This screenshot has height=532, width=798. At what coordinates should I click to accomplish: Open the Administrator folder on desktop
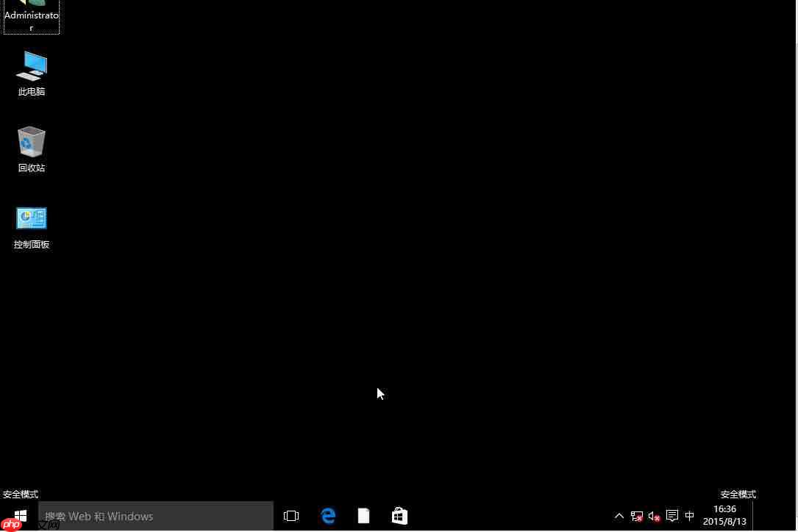point(32,15)
